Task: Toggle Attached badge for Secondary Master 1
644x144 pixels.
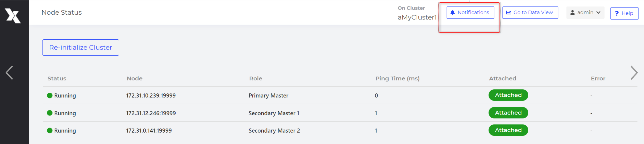Action: (508, 113)
